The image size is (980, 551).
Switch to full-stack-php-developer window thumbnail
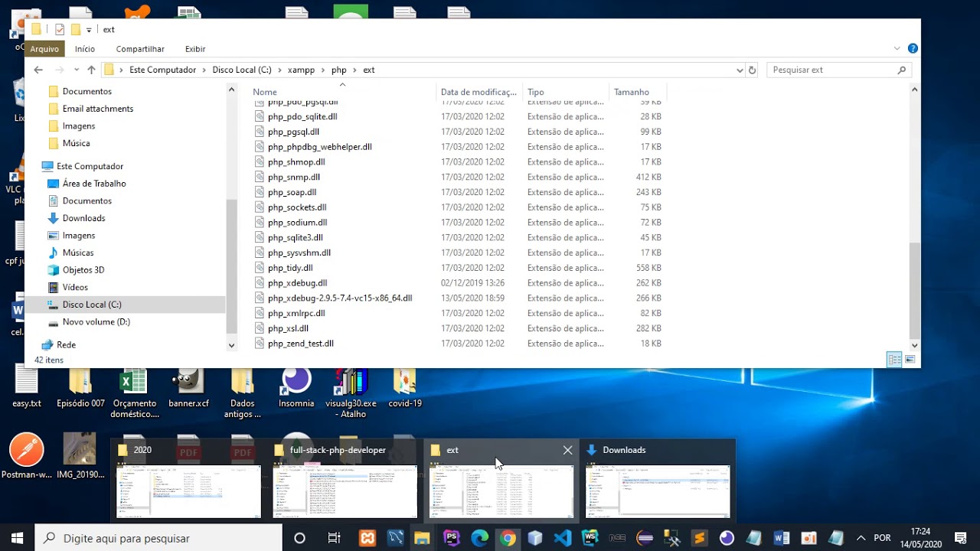pyautogui.click(x=345, y=481)
